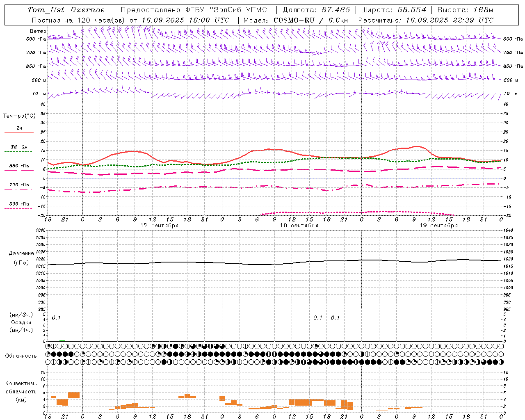525x420 pixels.
Task: Click the (мм/3ч.) precipitation unit label
Action: click(21, 315)
